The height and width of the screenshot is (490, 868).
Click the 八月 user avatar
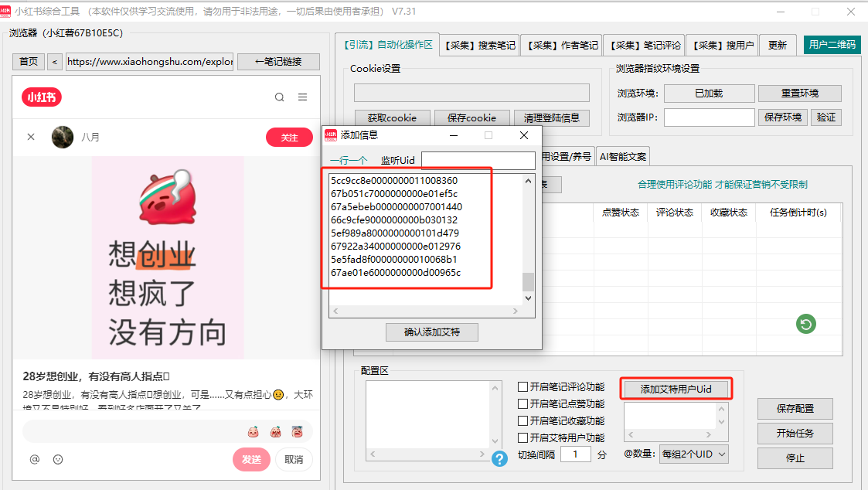[x=63, y=137]
